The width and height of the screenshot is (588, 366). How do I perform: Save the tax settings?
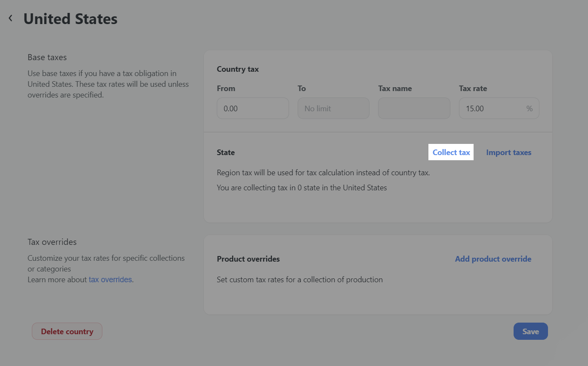530,331
